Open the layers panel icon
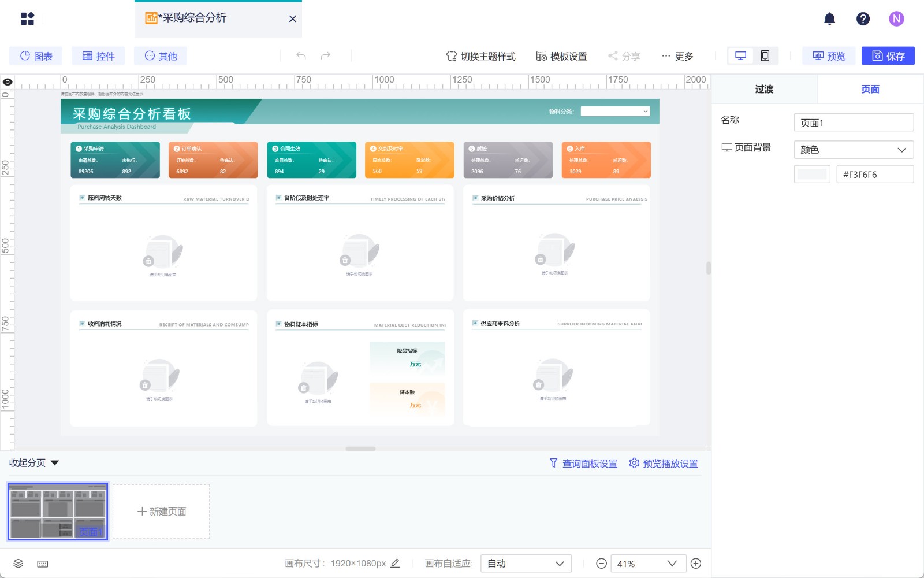This screenshot has height=578, width=924. tap(18, 564)
